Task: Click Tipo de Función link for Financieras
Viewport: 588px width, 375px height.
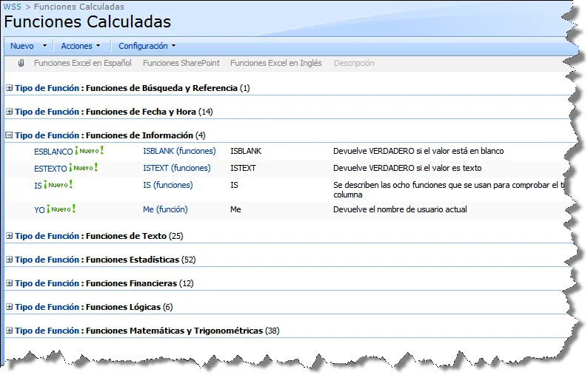Action: tap(47, 283)
